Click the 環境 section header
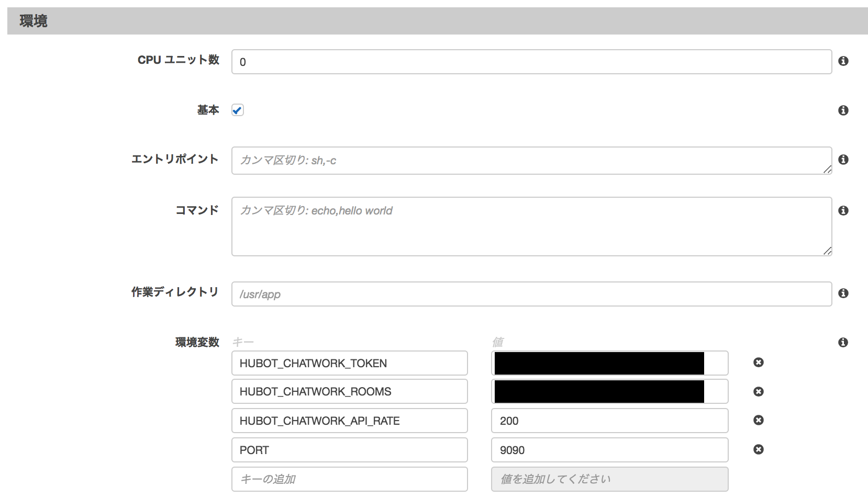868x498 pixels. (x=438, y=21)
